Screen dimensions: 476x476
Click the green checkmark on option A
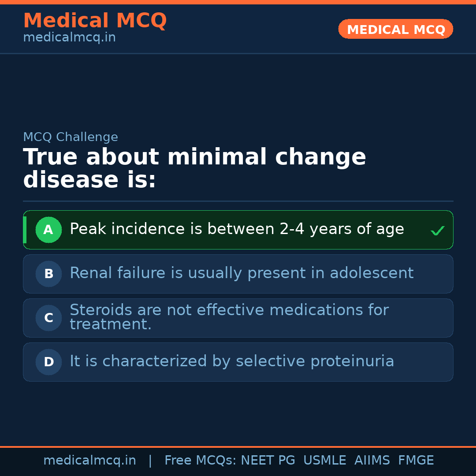pos(437,231)
